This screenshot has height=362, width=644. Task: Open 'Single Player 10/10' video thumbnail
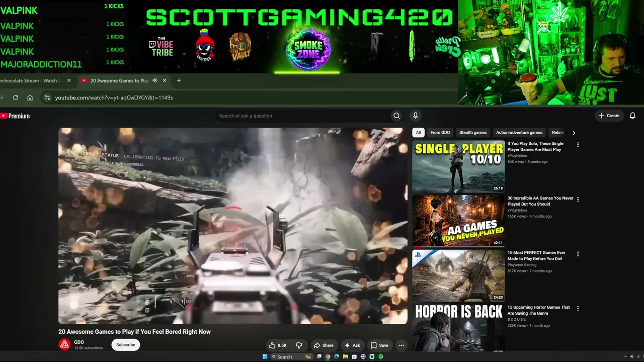pos(458,166)
